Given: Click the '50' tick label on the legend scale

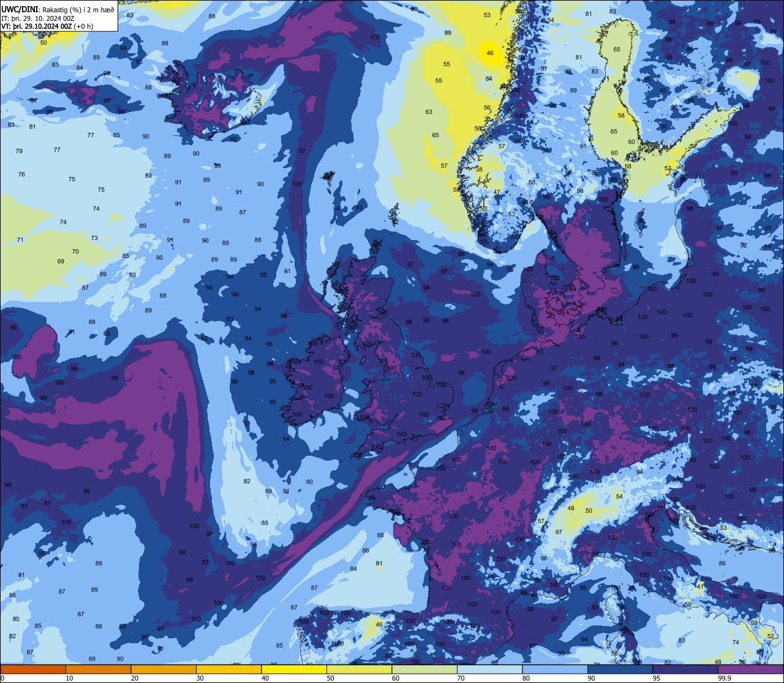Looking at the screenshot, I should 330,677.
